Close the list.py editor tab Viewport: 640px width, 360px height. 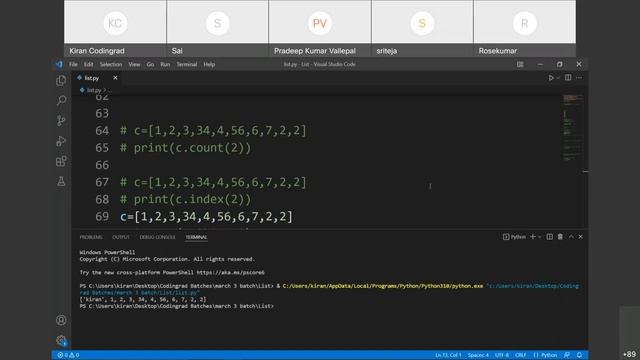(115, 78)
